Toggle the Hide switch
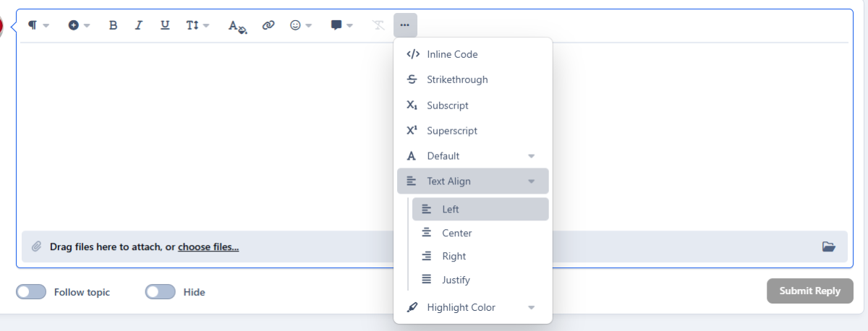Viewport: 868px width, 331px height. point(161,292)
